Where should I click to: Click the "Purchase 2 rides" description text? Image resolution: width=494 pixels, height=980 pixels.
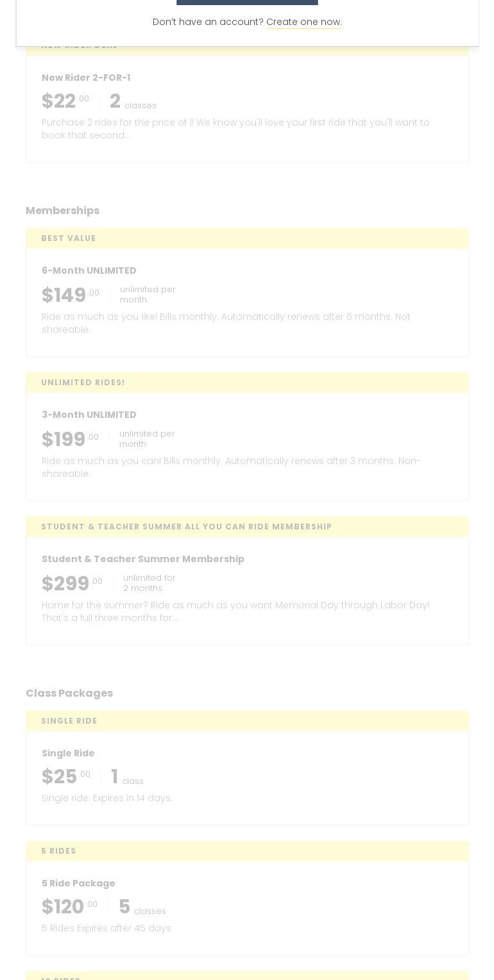(x=235, y=129)
